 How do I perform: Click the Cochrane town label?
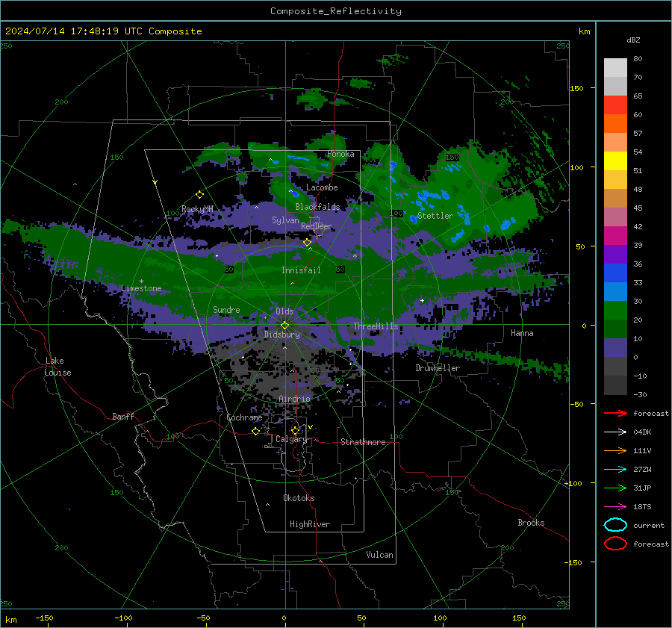point(244,417)
